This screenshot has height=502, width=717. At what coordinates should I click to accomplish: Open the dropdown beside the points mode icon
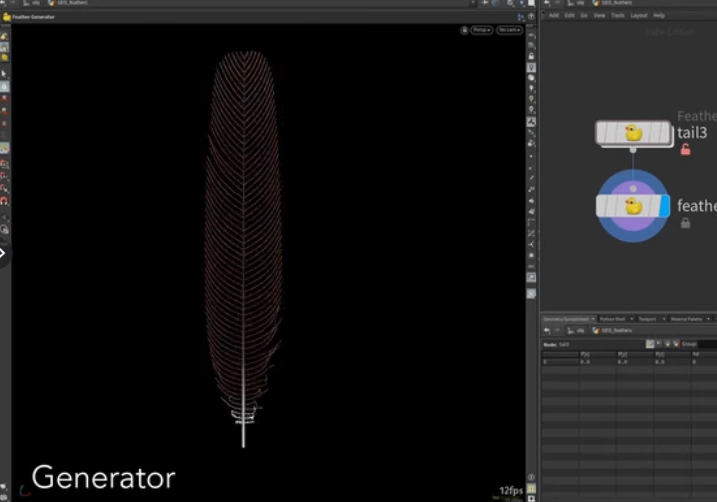coord(658,344)
